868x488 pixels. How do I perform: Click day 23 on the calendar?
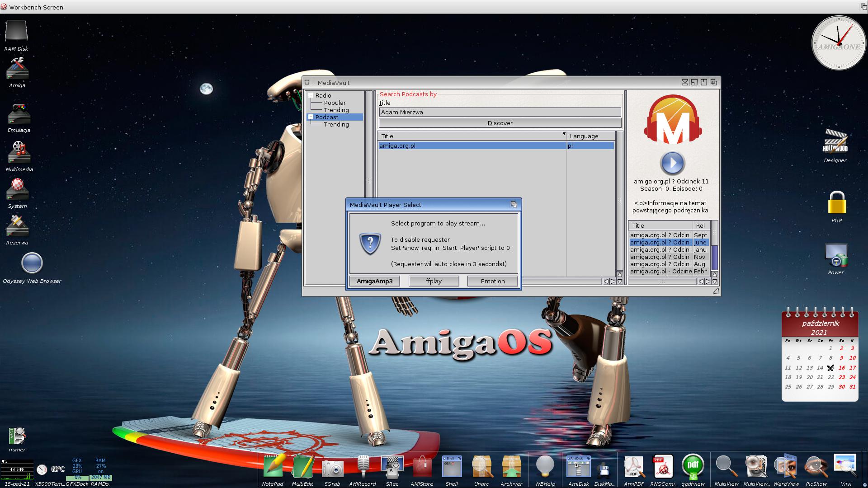click(x=841, y=377)
